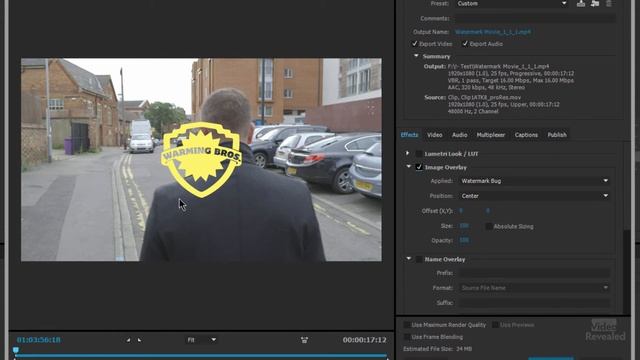640x360 pixels.
Task: Collapse the Name Overlay section
Action: (409, 258)
